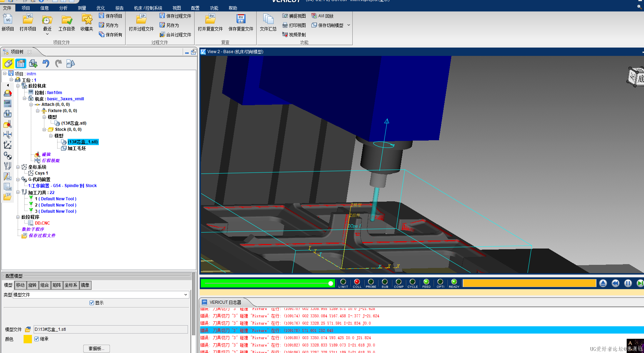Click the redo arrow in project tree toolbar

click(x=58, y=64)
